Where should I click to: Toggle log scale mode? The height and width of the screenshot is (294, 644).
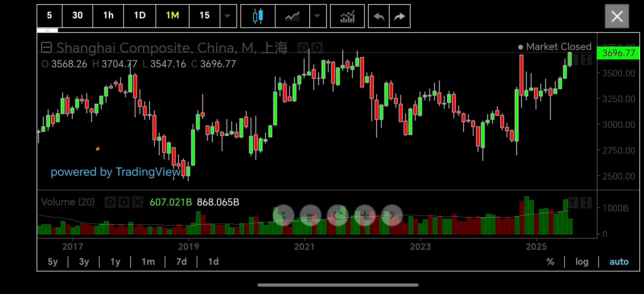click(581, 262)
